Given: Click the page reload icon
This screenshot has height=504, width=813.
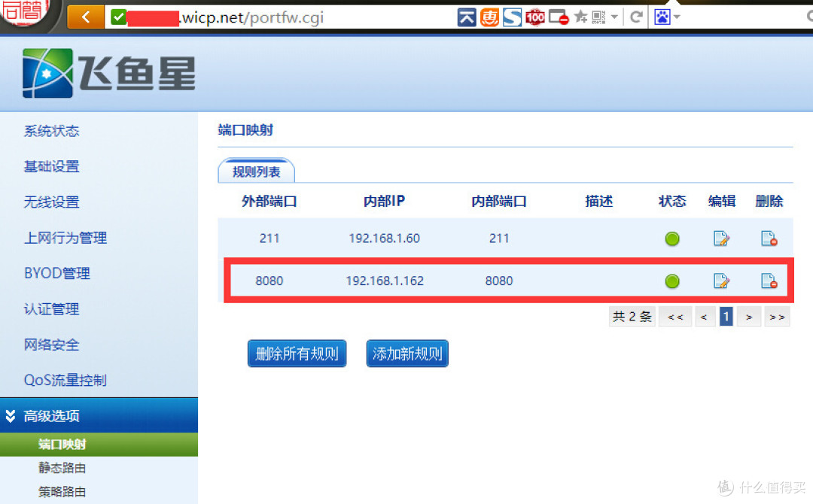Looking at the screenshot, I should click(x=636, y=17).
